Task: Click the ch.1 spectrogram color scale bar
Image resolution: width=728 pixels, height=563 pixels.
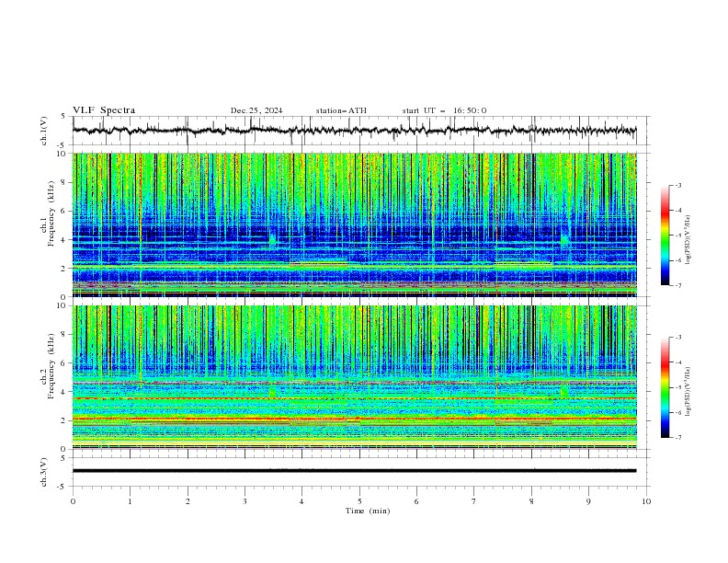Action: point(665,236)
